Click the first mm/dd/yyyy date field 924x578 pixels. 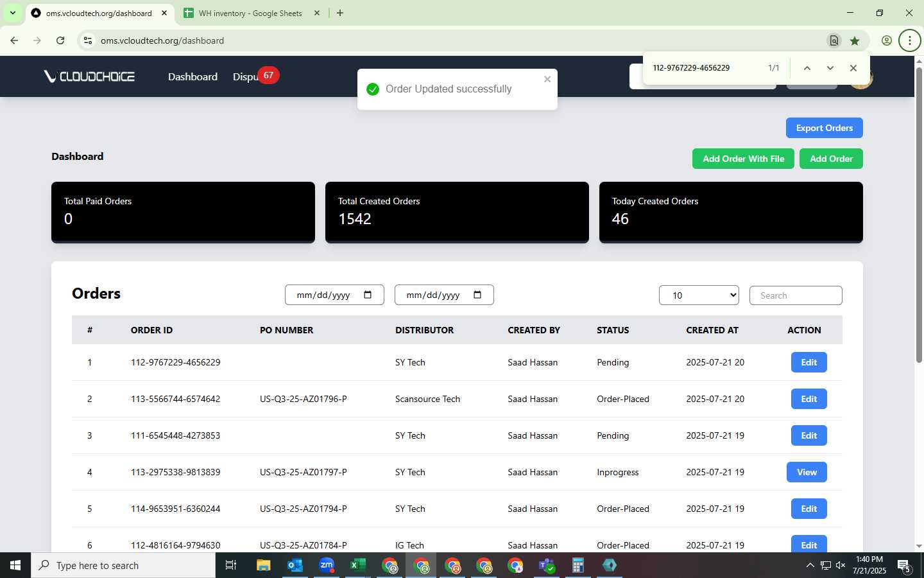pyautogui.click(x=334, y=295)
